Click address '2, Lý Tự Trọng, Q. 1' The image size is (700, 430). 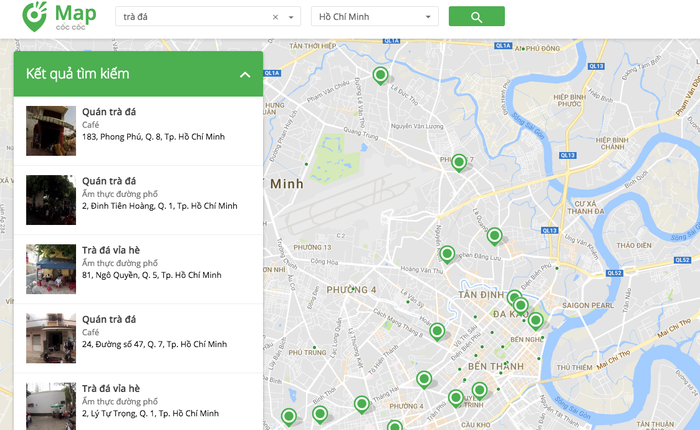[x=150, y=413]
